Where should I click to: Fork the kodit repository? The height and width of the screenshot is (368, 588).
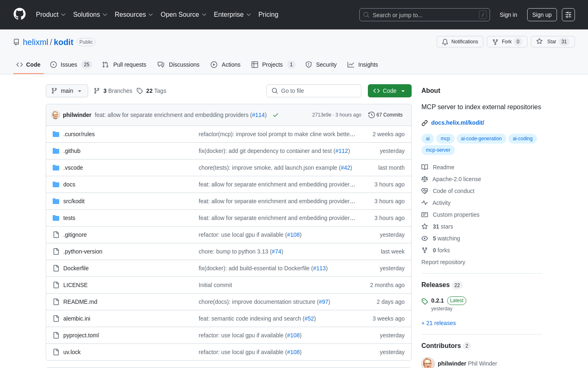(x=507, y=42)
